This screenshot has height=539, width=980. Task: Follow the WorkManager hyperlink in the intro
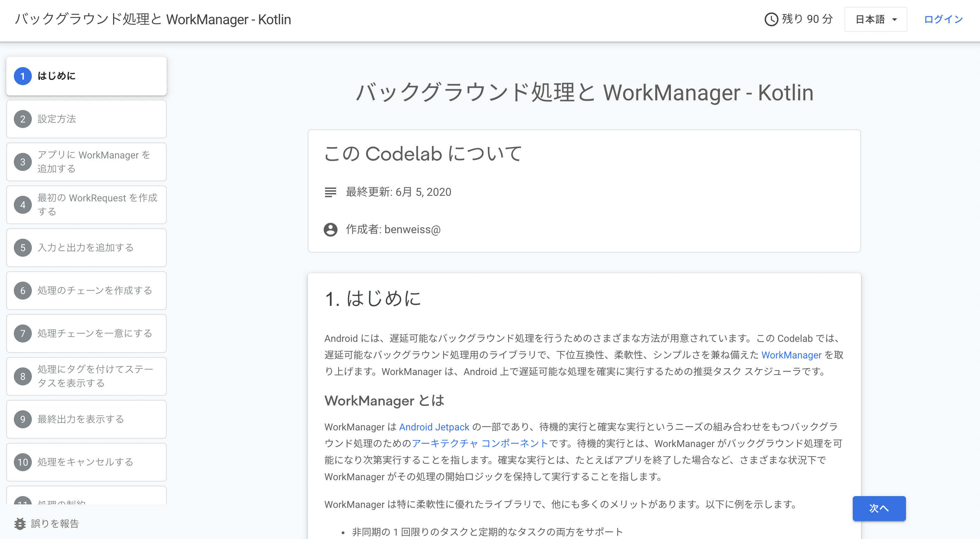click(792, 355)
